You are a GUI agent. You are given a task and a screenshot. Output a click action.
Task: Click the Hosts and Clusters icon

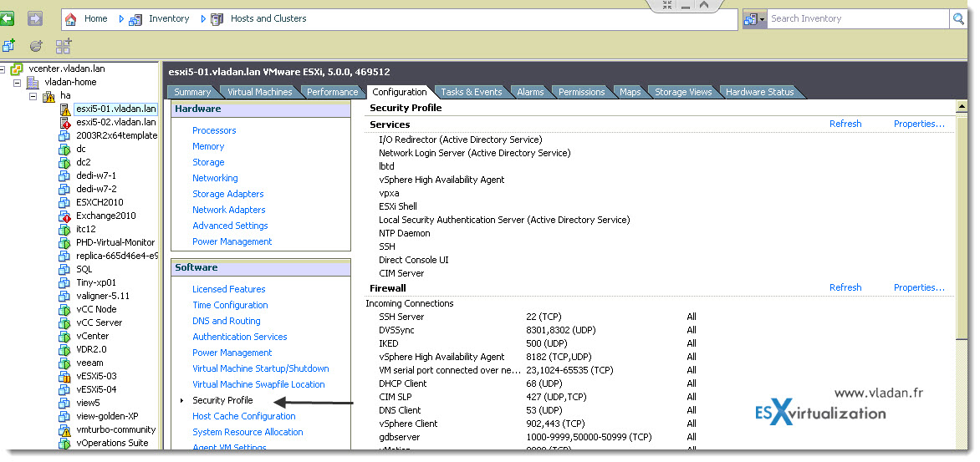pos(217,19)
